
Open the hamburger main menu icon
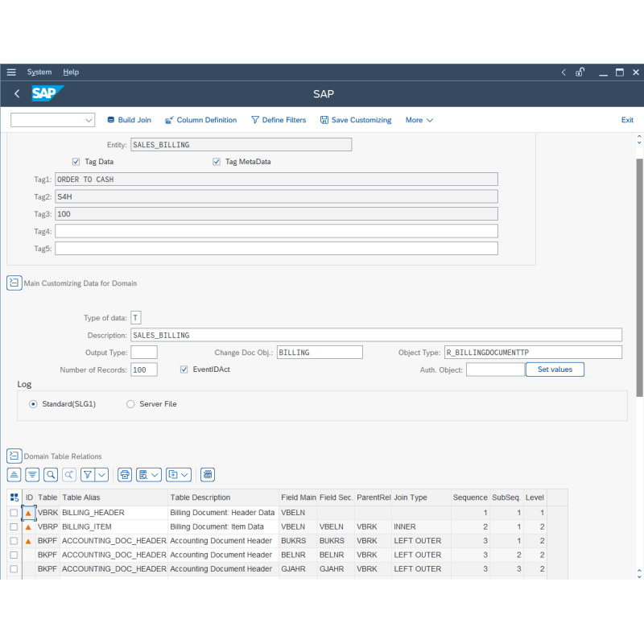(11, 72)
